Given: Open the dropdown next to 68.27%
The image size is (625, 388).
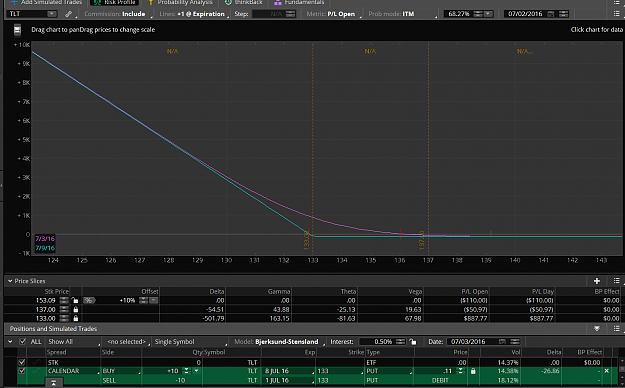Looking at the screenshot, I should 488,14.
